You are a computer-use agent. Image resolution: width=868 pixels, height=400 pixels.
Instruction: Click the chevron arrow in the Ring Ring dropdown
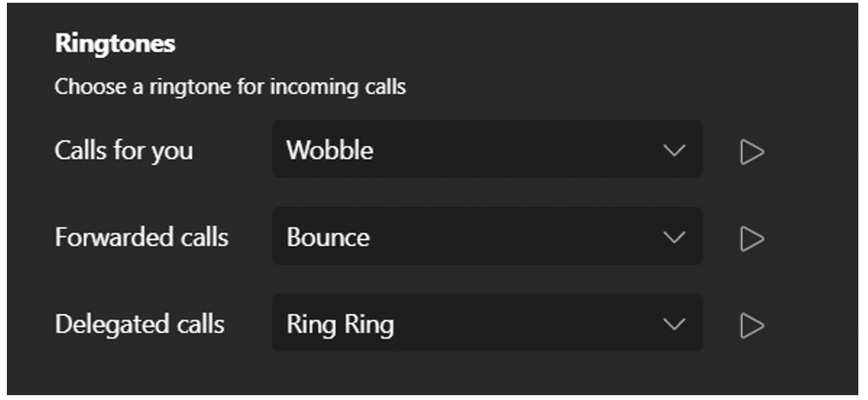tap(674, 324)
